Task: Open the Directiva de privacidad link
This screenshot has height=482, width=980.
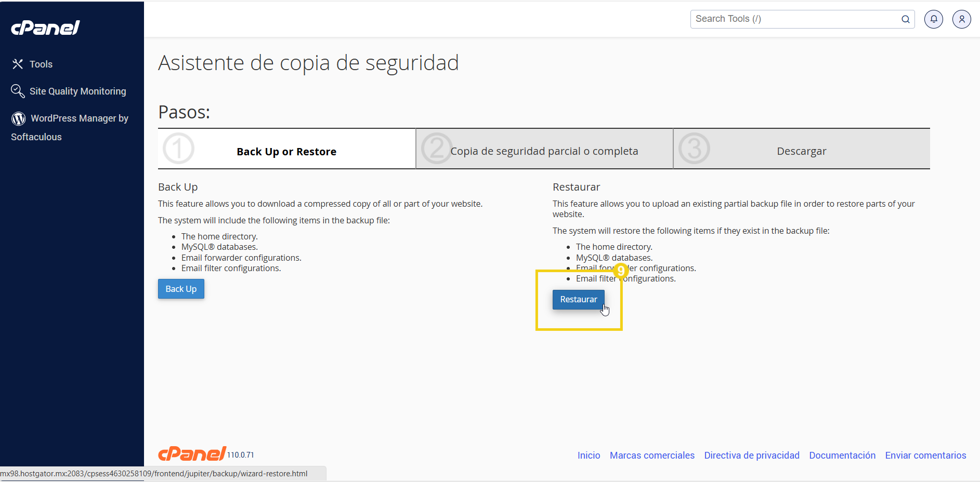Action: [752, 455]
